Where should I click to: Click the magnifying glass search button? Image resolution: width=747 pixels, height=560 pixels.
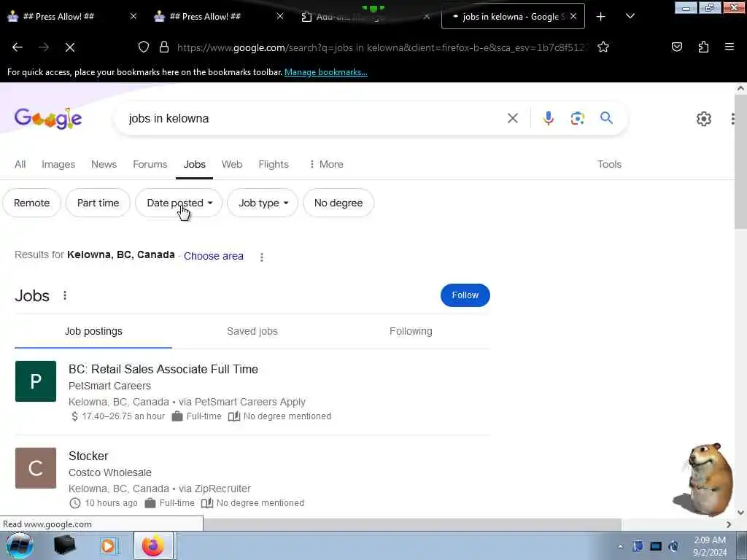coord(606,118)
